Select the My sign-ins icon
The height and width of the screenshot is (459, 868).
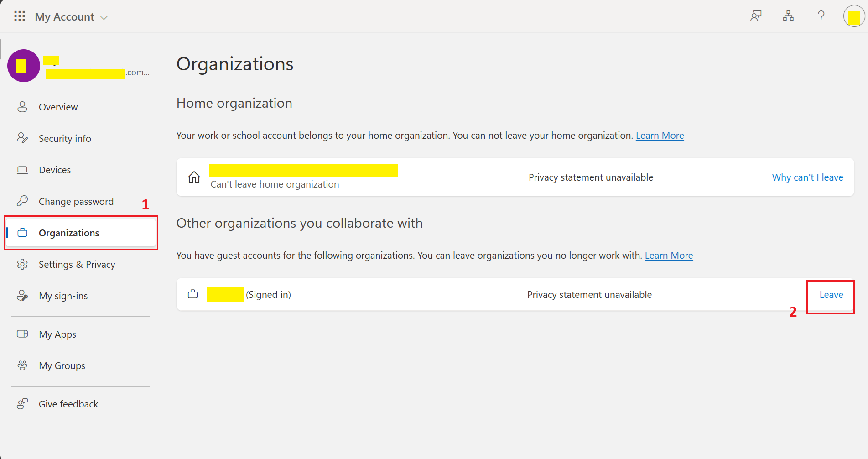point(22,295)
